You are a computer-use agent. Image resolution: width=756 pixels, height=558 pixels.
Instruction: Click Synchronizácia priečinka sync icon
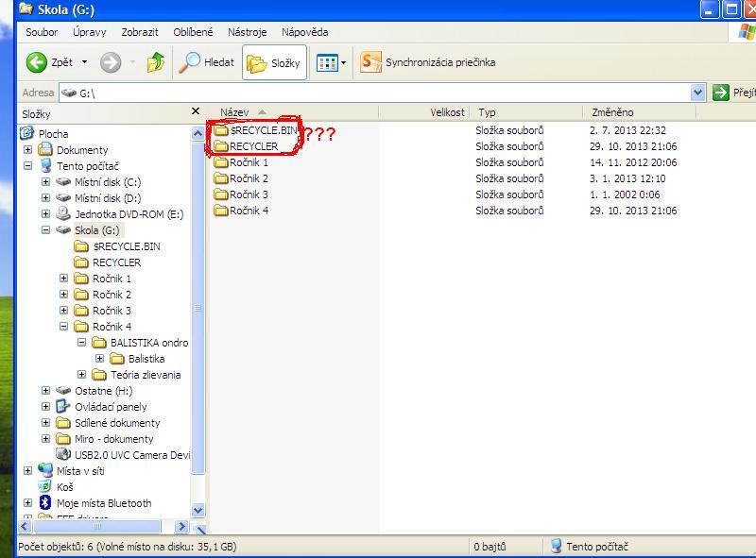pyautogui.click(x=371, y=63)
